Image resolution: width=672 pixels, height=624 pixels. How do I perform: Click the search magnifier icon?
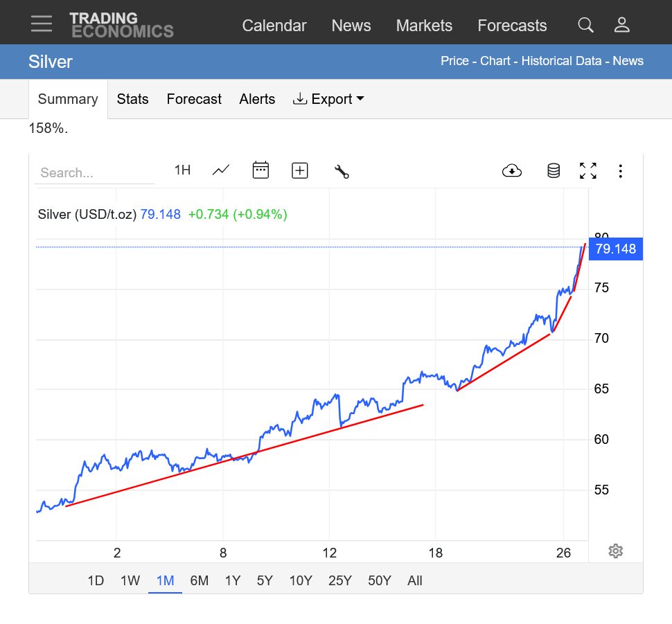click(x=585, y=26)
